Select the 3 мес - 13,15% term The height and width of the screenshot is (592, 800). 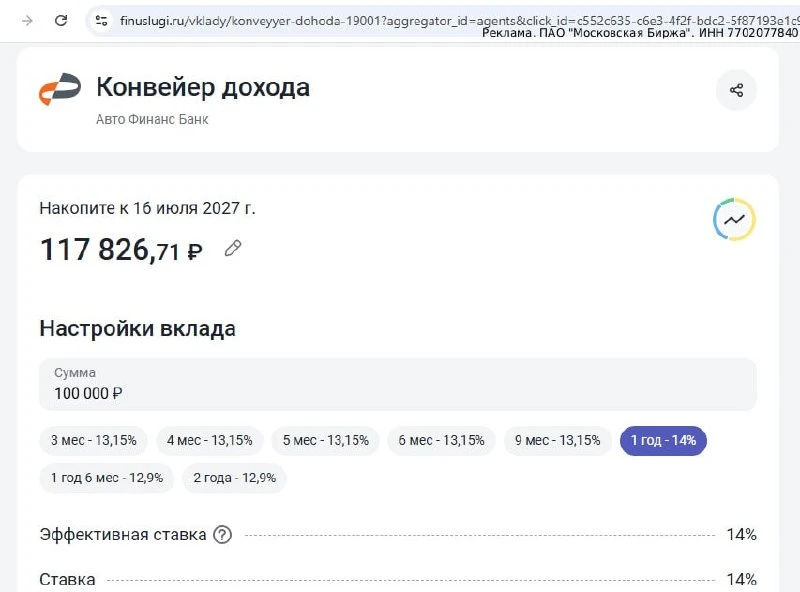[x=93, y=440]
